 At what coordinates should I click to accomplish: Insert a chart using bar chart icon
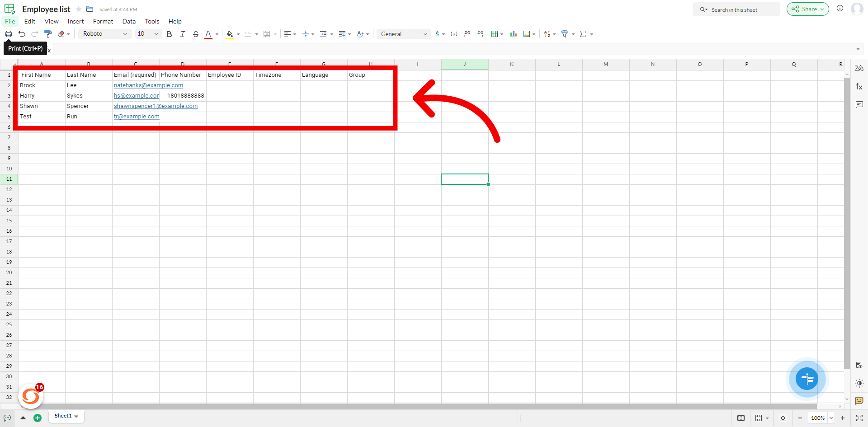tap(514, 34)
